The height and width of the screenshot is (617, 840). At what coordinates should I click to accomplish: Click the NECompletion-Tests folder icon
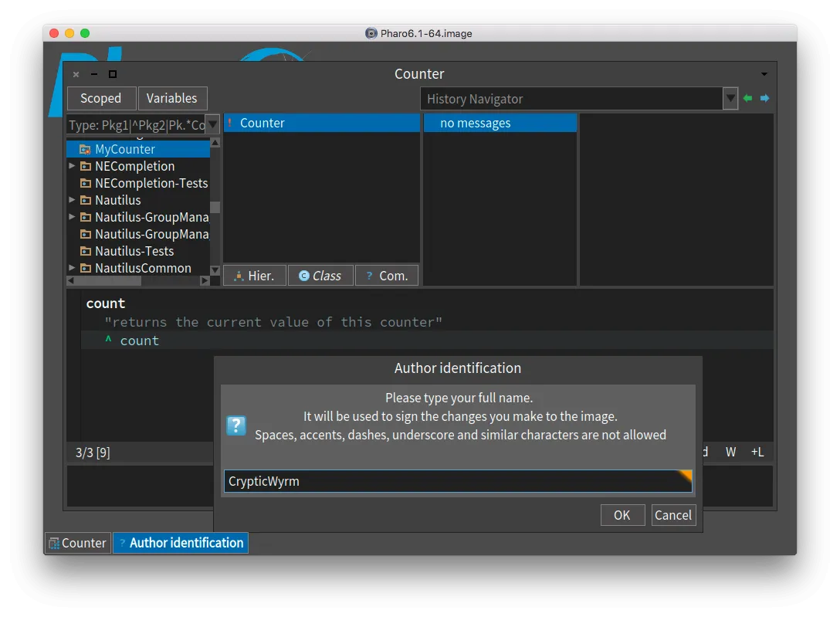[85, 183]
